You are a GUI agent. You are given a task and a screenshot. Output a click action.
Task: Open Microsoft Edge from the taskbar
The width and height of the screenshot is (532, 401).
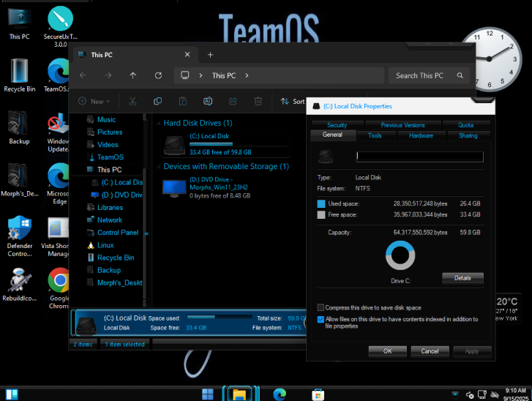click(280, 394)
